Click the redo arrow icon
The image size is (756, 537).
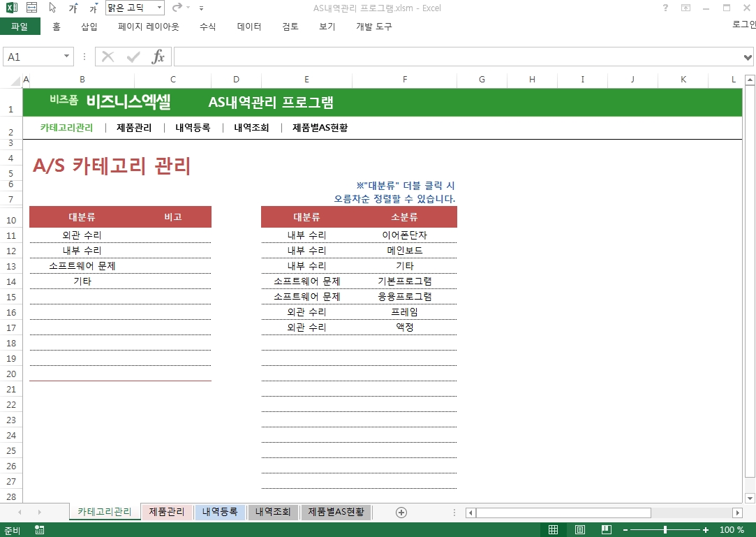[177, 7]
